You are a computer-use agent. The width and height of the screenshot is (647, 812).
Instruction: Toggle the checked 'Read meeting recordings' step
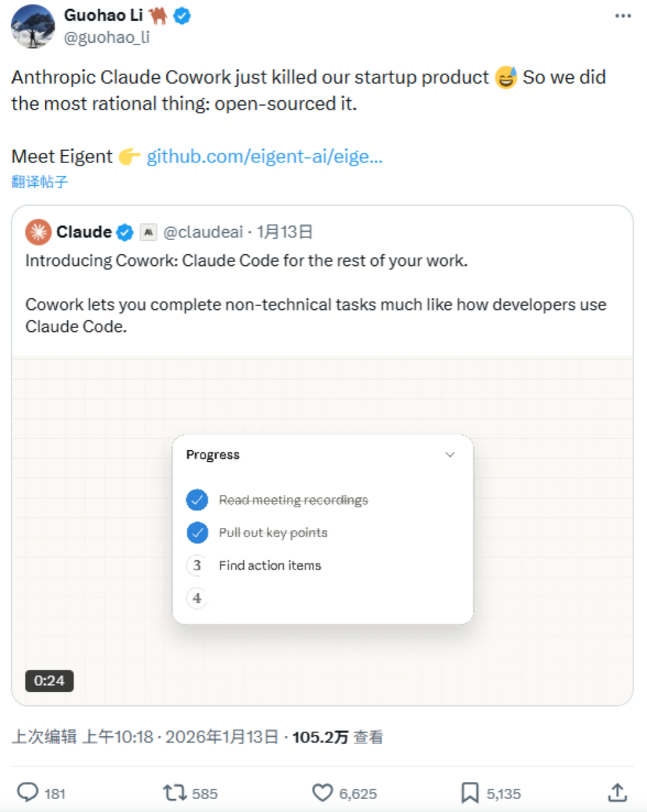click(197, 499)
